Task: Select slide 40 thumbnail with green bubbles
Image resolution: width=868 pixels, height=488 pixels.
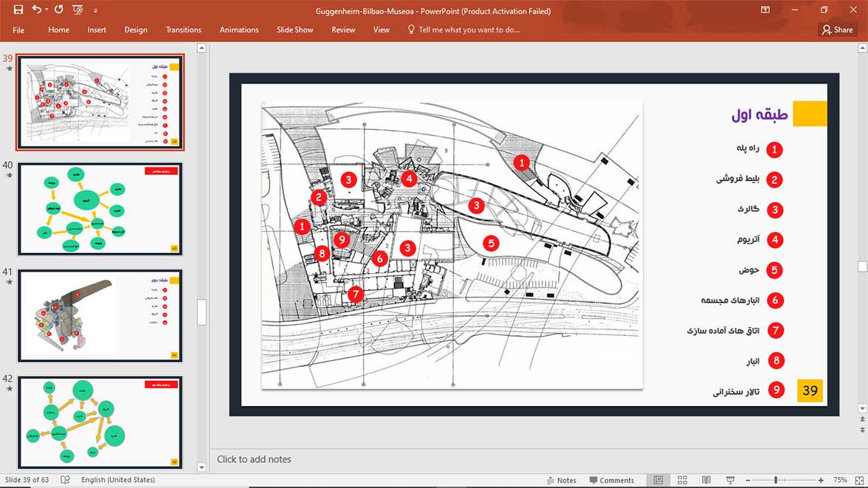Action: tap(100, 209)
